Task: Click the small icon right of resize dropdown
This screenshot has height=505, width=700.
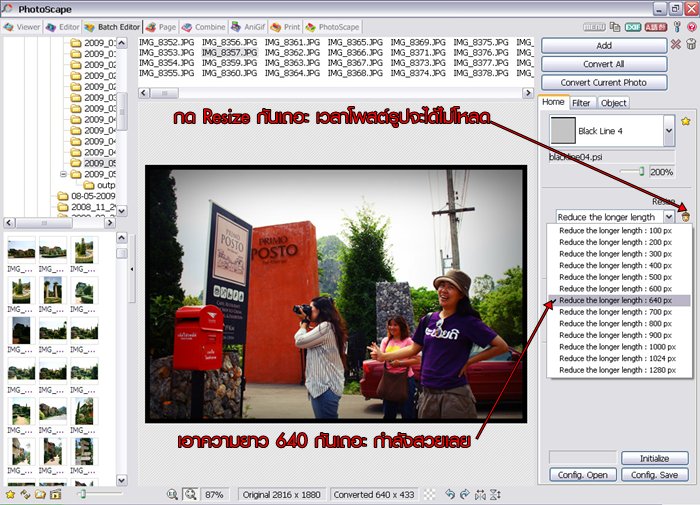Action: tap(685, 217)
